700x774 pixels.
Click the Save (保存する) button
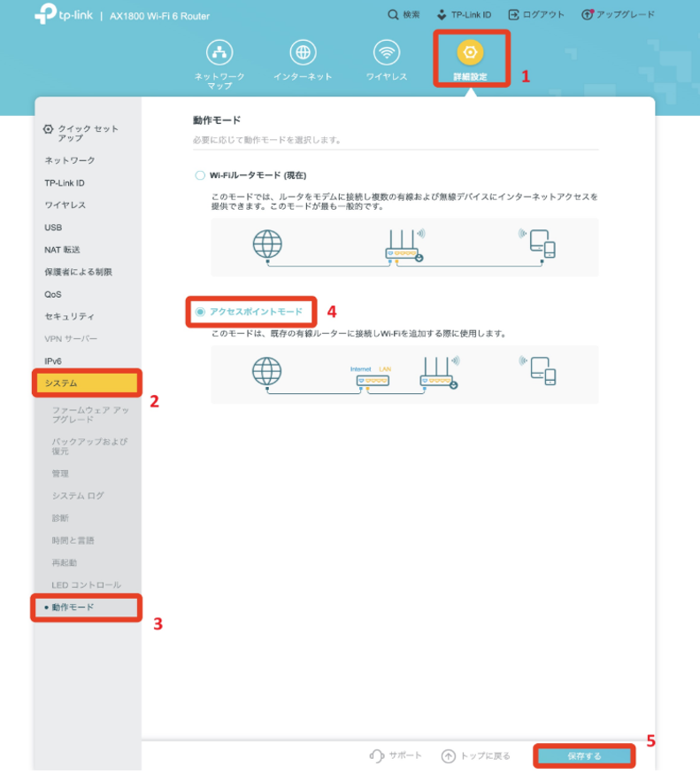pyautogui.click(x=584, y=755)
